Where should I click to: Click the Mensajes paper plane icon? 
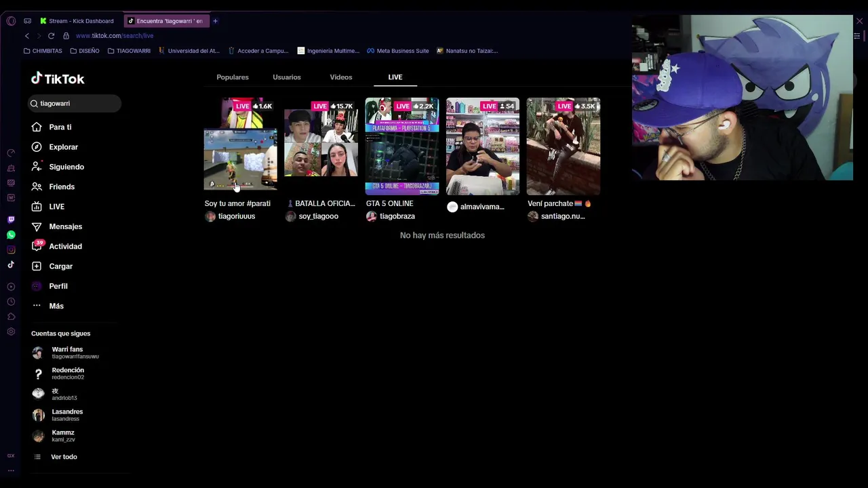(x=37, y=226)
